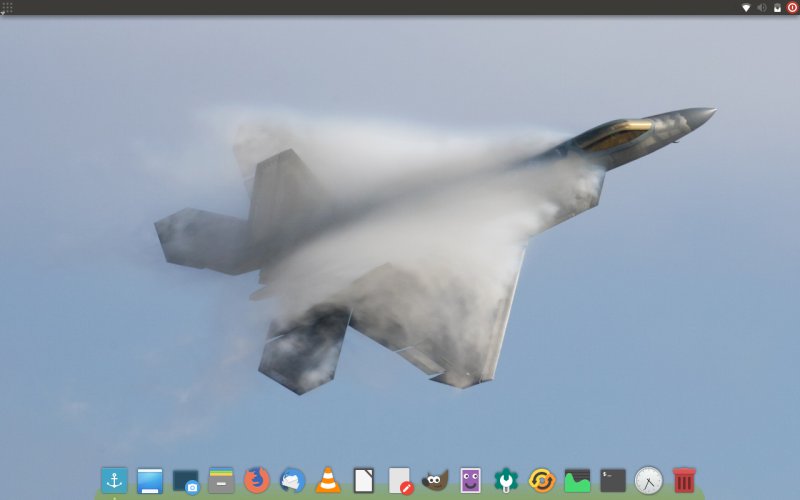Launch the screenshot tool with camera badge
800x500 pixels.
(x=186, y=481)
